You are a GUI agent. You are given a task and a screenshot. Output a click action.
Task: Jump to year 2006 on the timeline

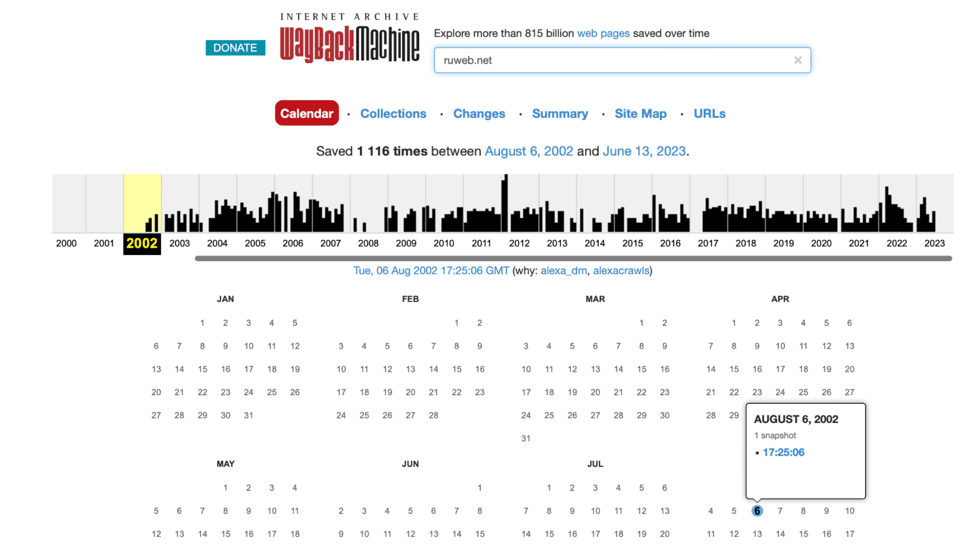[293, 243]
